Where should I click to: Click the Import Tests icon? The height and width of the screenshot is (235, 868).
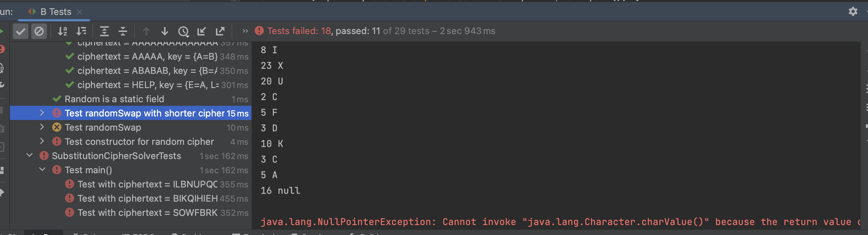pyautogui.click(x=202, y=31)
